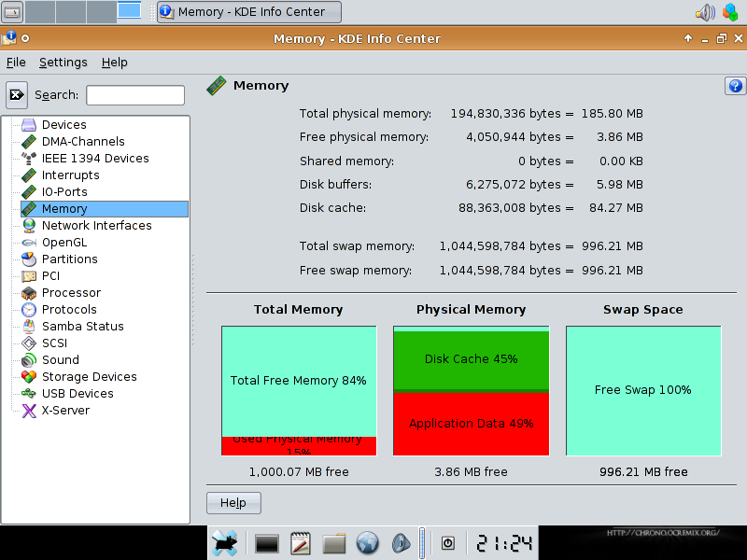Open the terminal icon in bottom panel

click(x=267, y=543)
